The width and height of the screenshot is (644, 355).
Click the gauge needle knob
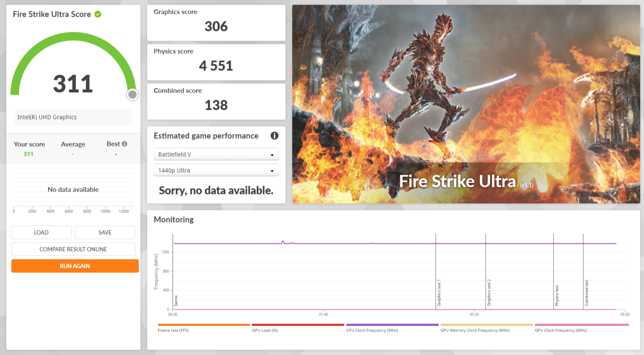pyautogui.click(x=132, y=95)
